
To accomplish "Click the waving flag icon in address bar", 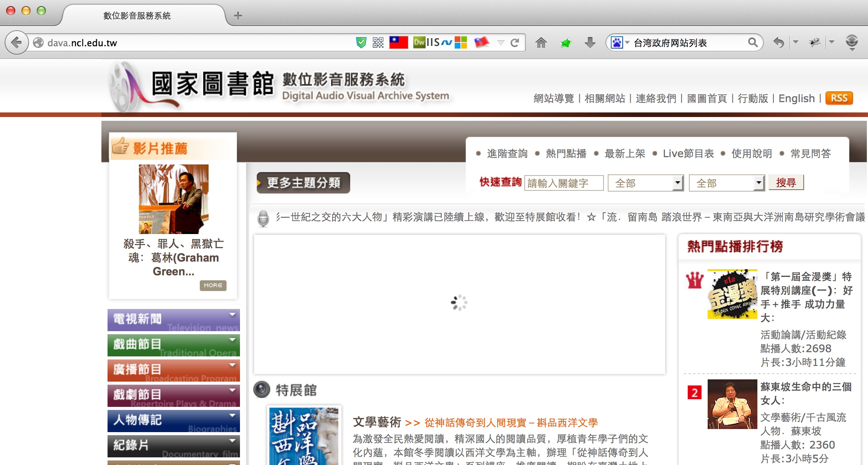I will [481, 42].
